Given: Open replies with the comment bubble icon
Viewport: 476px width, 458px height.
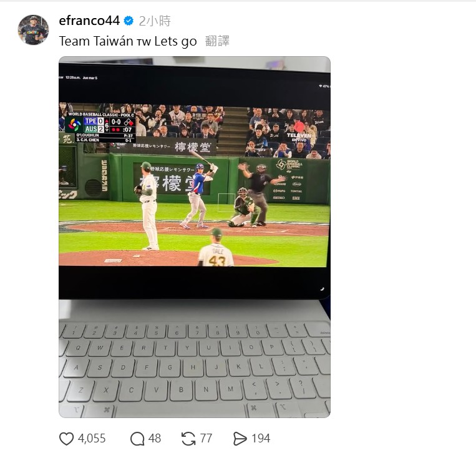Looking at the screenshot, I should 137,439.
